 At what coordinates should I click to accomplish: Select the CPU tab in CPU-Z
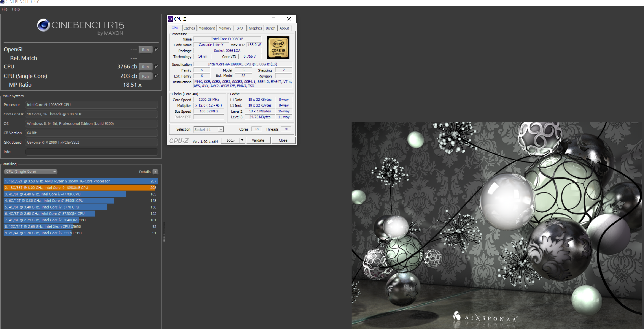175,28
